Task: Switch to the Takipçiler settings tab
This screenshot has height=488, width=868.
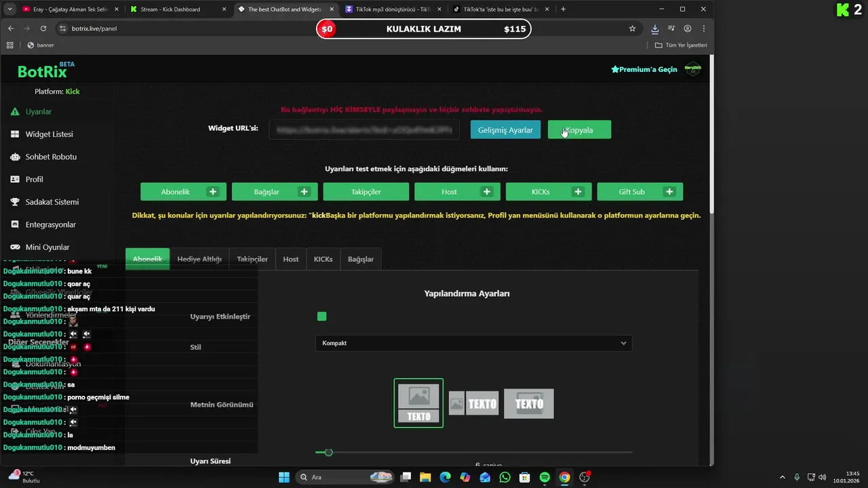Action: (x=252, y=259)
